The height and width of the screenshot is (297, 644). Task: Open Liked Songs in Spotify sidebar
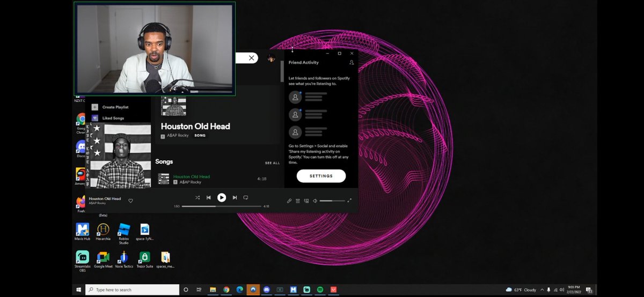[x=113, y=118]
